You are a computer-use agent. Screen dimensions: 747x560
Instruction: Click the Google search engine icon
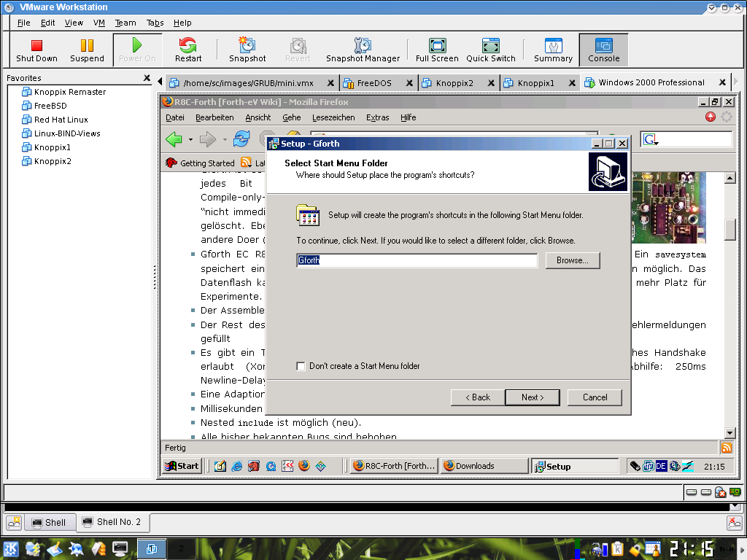(x=650, y=139)
